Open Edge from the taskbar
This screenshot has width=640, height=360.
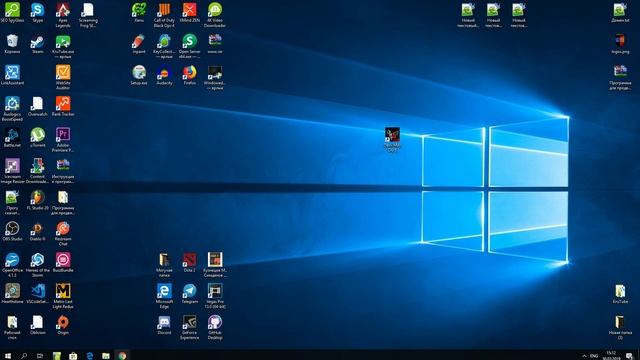(x=89, y=356)
